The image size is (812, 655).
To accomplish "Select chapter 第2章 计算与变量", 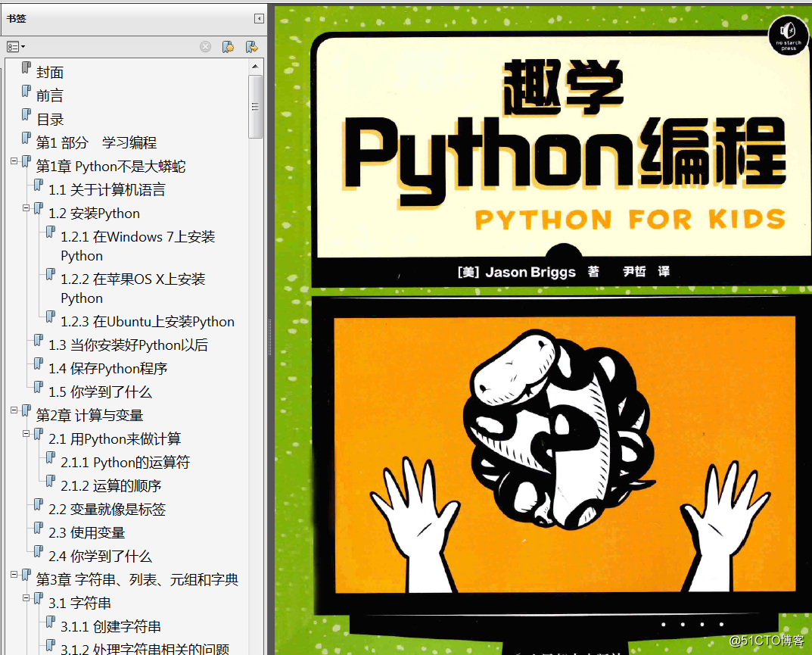I will [x=89, y=416].
